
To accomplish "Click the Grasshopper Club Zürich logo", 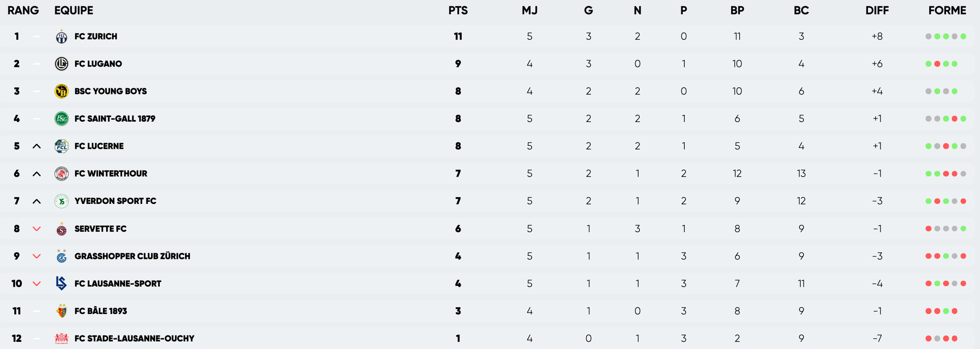I will click(61, 257).
